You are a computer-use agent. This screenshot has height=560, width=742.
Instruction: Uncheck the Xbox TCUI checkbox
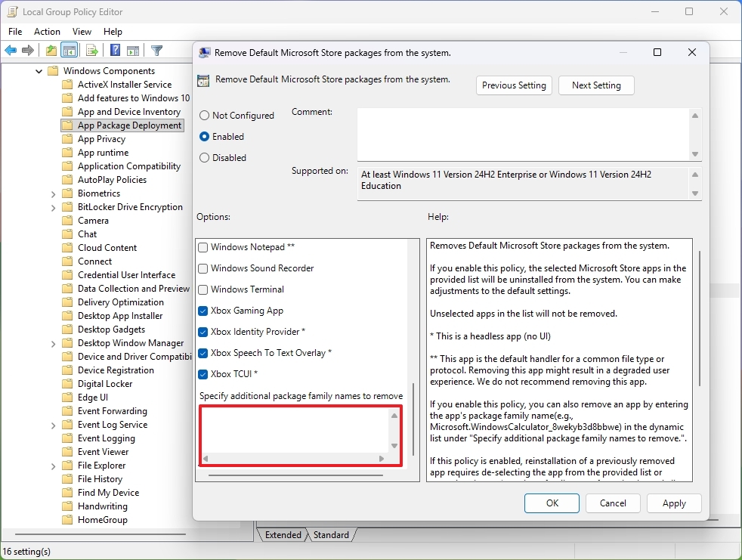pyautogui.click(x=203, y=374)
